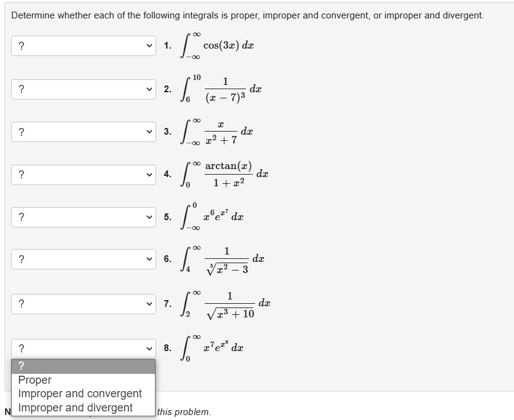Screen dimensions: 514x420
Task: Open the answer dropdown for integral 1
Action: [83, 46]
